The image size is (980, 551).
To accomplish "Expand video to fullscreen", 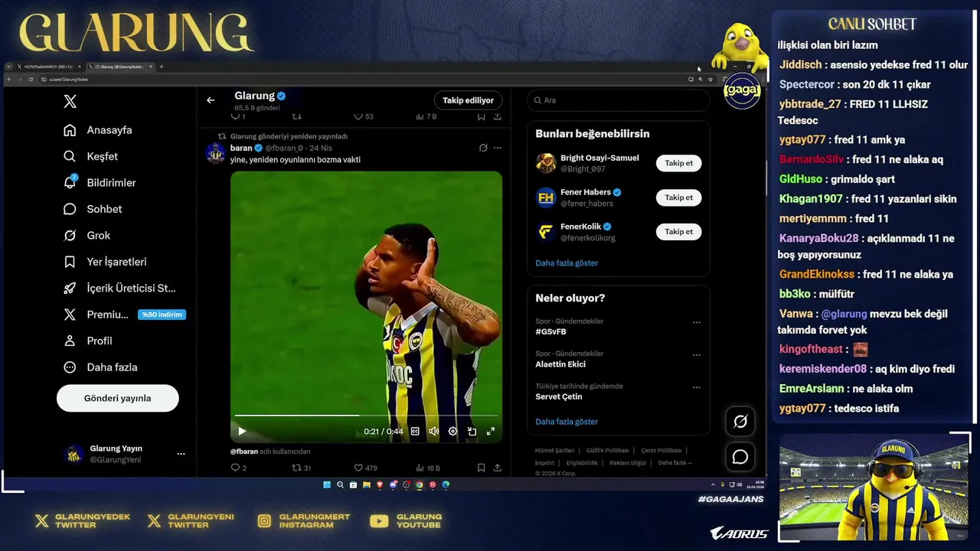I will pyautogui.click(x=491, y=432).
